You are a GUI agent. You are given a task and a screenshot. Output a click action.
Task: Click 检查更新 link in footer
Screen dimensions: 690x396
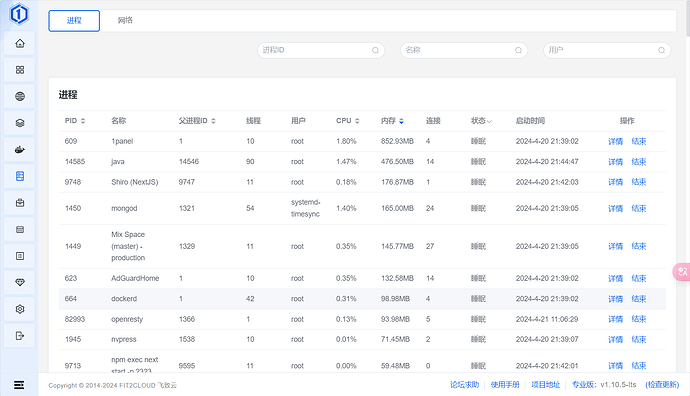[x=662, y=385]
